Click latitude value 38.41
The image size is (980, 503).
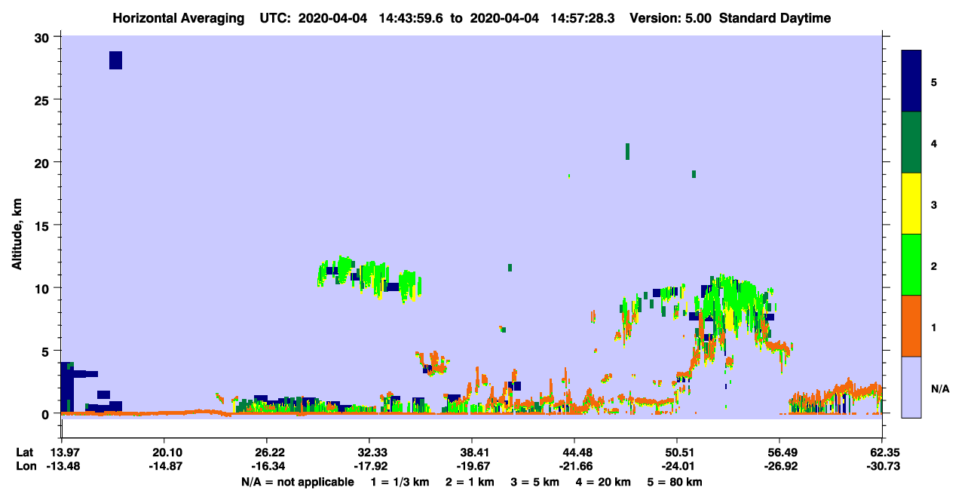click(x=471, y=452)
